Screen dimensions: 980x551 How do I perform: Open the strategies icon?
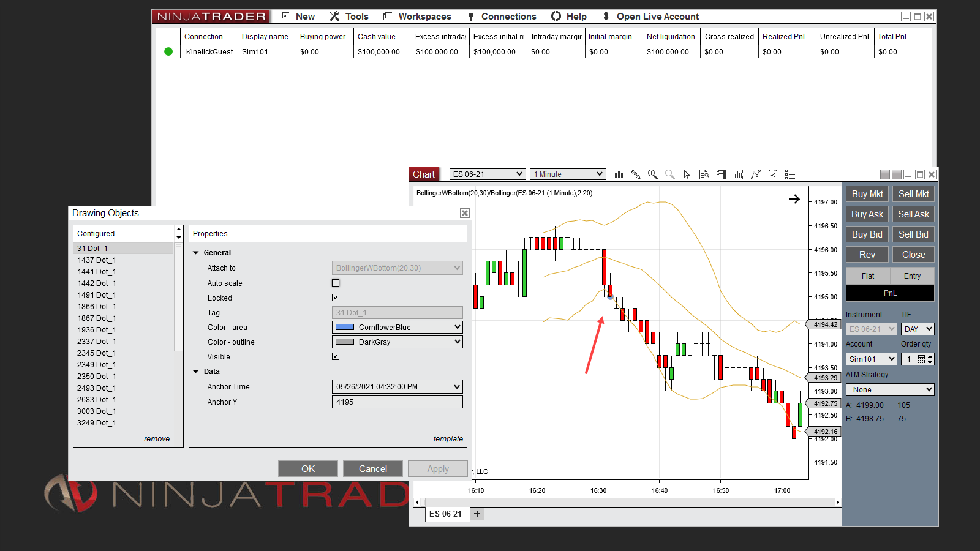tap(773, 174)
